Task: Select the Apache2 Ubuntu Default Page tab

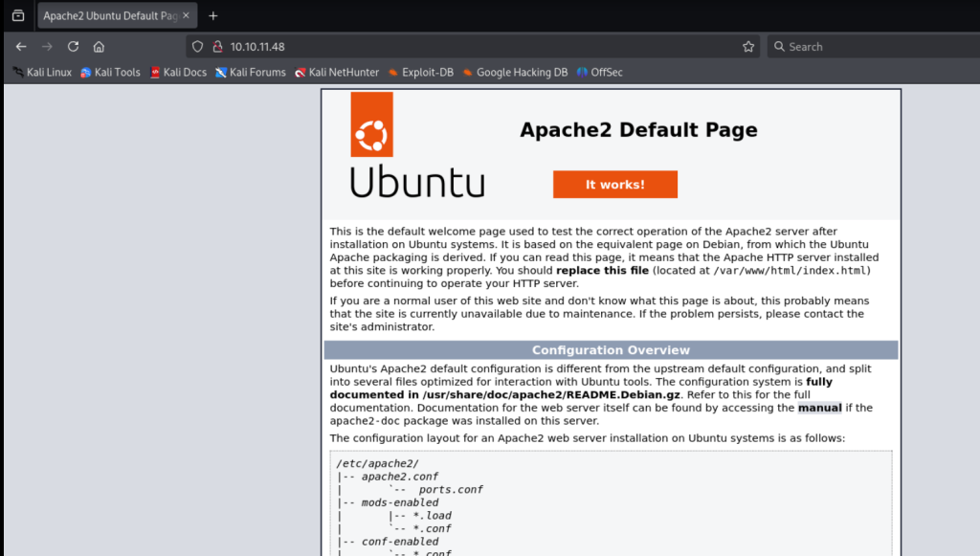Action: [x=117, y=15]
